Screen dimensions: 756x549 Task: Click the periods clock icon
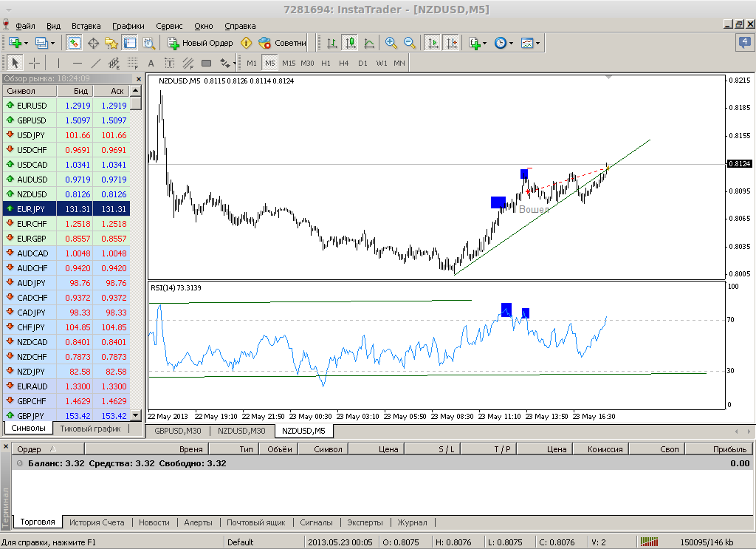[x=501, y=43]
